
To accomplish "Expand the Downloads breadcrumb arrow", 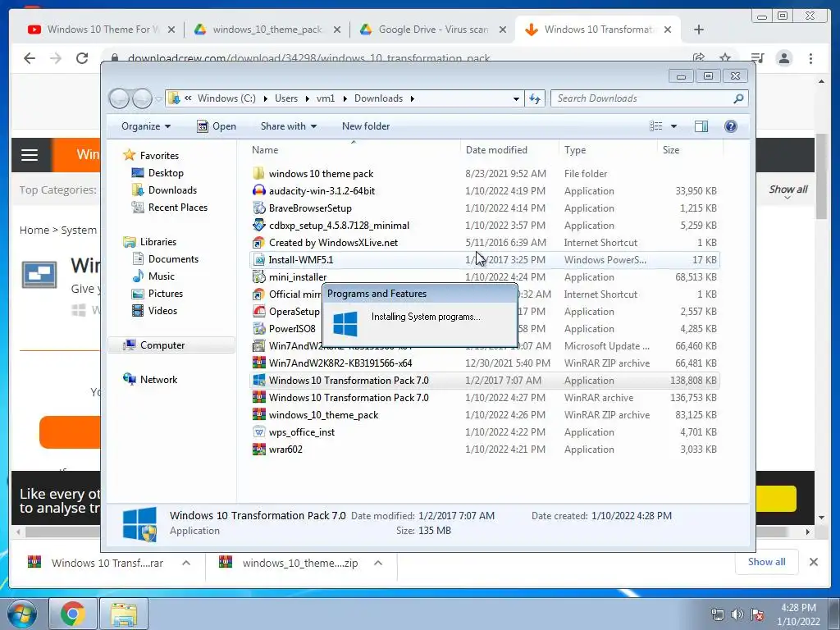I will [412, 98].
